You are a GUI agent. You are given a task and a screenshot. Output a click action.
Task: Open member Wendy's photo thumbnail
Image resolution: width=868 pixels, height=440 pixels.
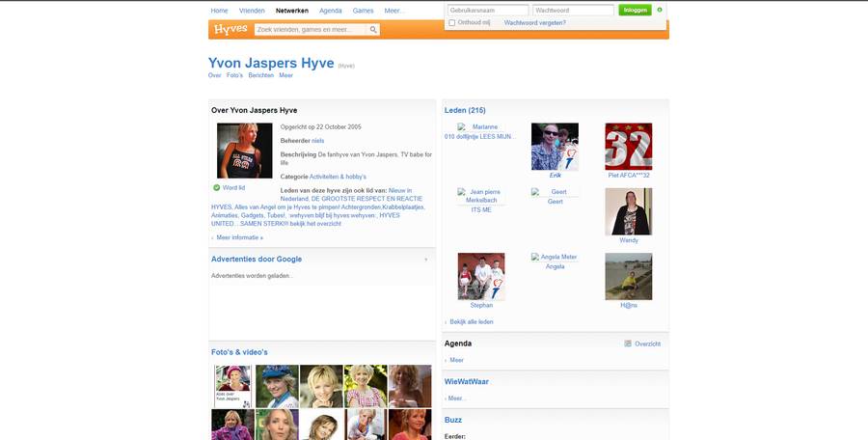pyautogui.click(x=628, y=211)
